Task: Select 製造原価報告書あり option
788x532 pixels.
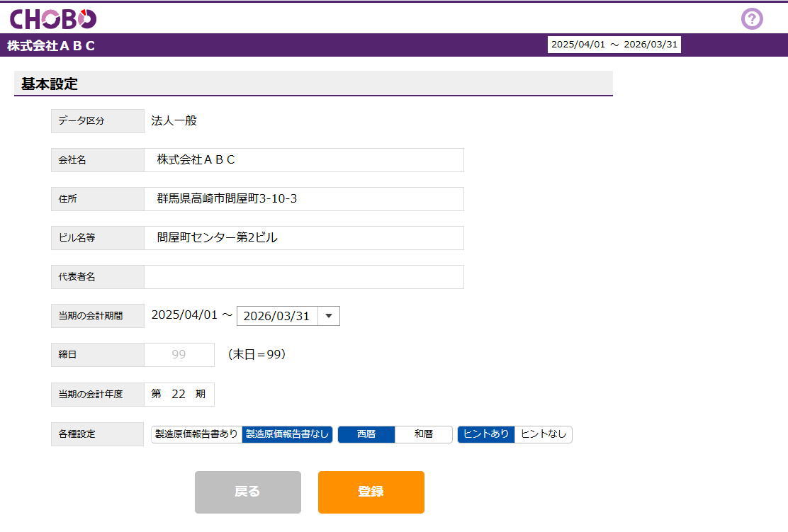Action: click(197, 434)
